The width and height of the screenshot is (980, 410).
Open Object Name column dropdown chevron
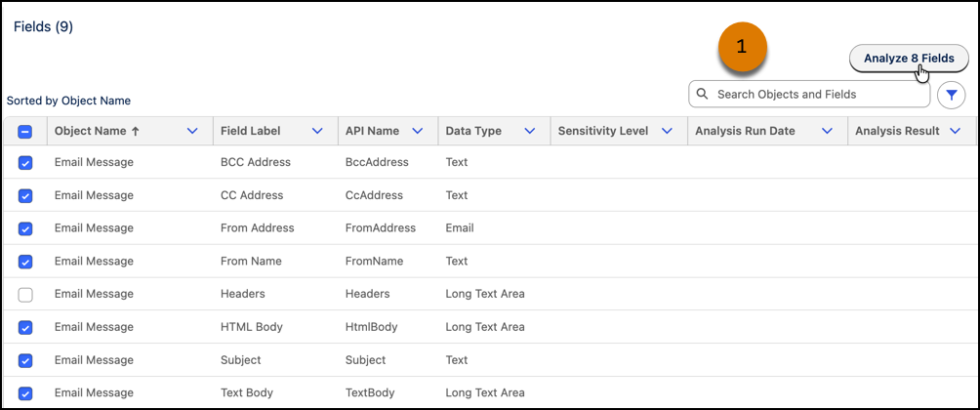pos(192,131)
